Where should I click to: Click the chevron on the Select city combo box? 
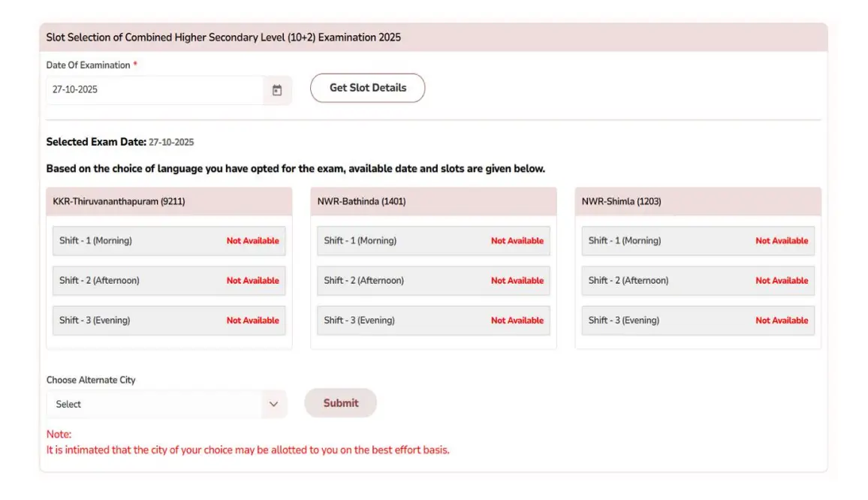[x=273, y=404]
